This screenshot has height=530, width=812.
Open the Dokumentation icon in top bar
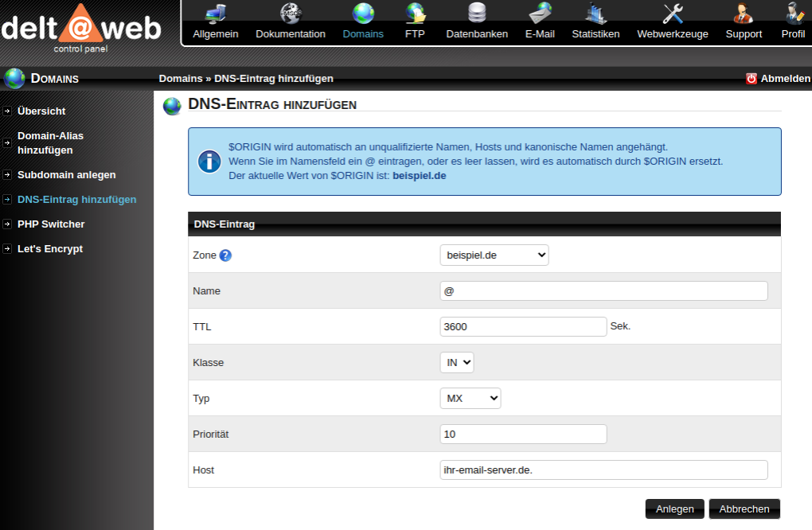click(290, 14)
